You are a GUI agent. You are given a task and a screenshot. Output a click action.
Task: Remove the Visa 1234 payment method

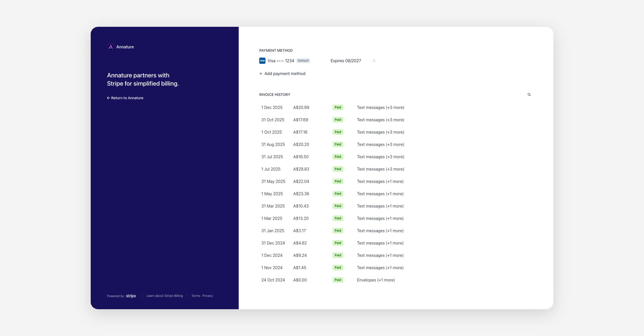[x=374, y=61]
